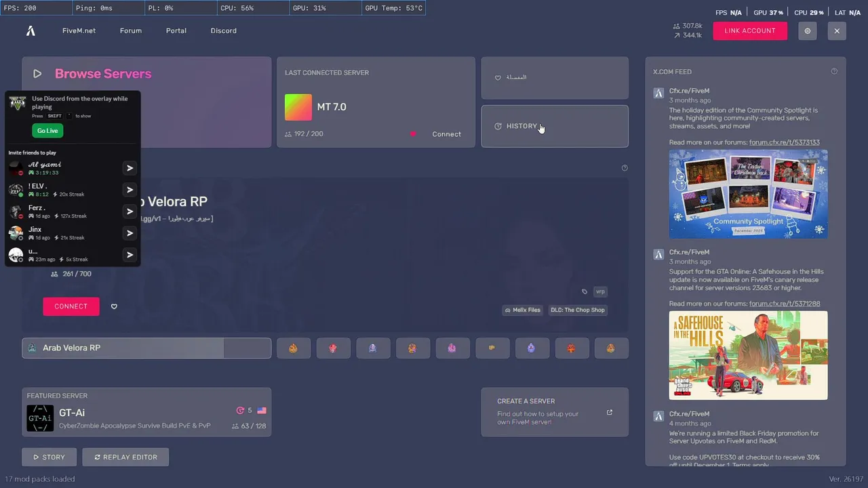Open Community Spotlight image thumbnail
This screenshot has height=488, width=868.
748,194
